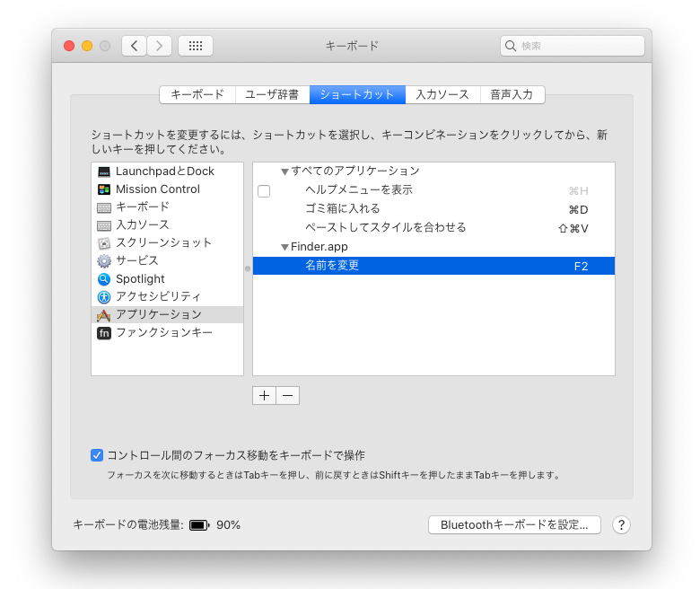Click the アクセシビリティ icon

click(104, 297)
